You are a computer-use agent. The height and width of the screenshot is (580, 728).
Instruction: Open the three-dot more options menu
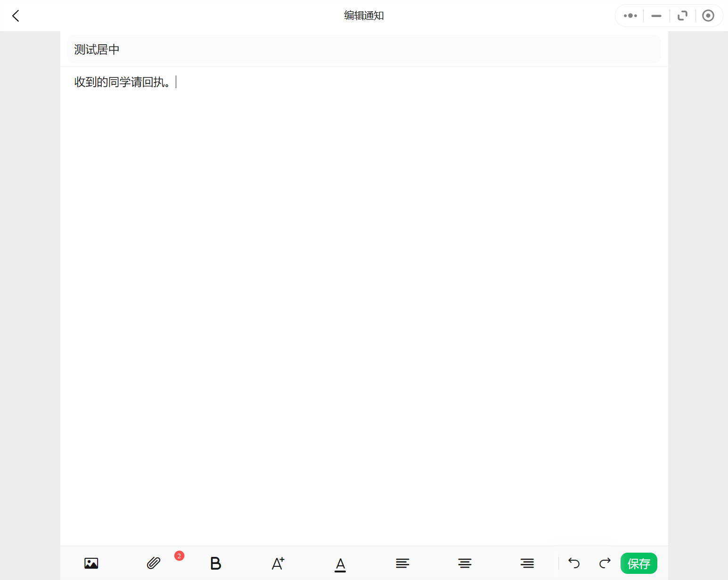(x=630, y=16)
